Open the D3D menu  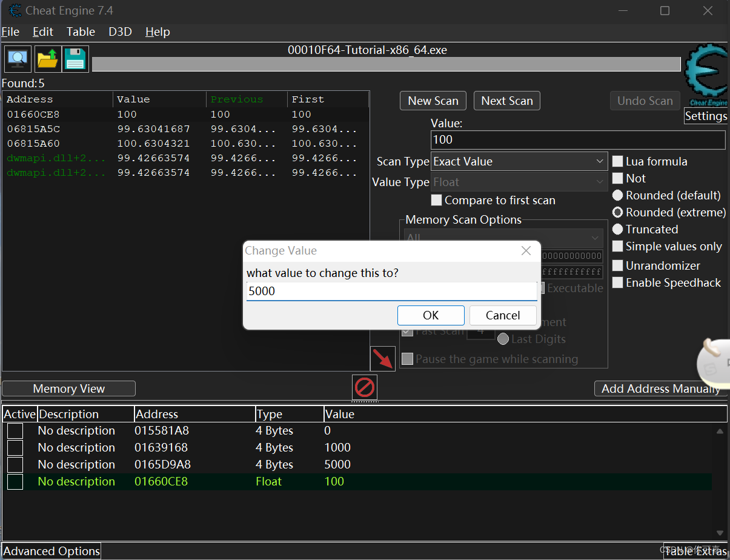[x=120, y=32]
